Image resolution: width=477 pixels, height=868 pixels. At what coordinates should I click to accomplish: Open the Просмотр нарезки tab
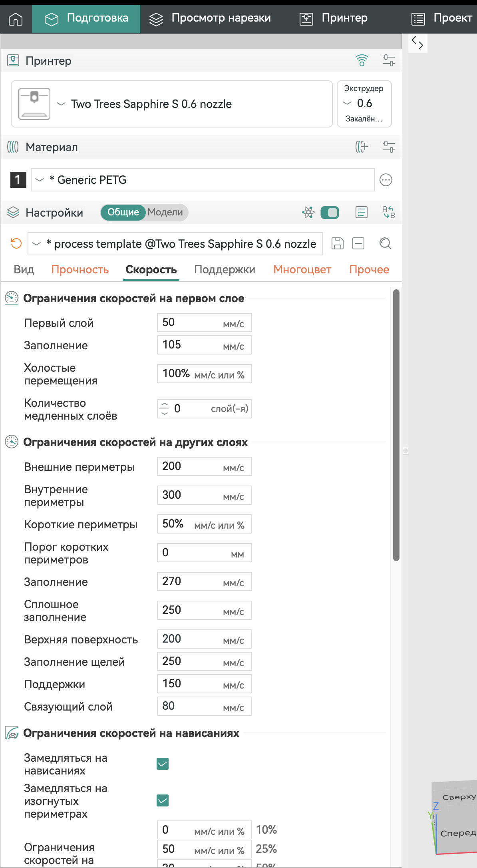210,18
